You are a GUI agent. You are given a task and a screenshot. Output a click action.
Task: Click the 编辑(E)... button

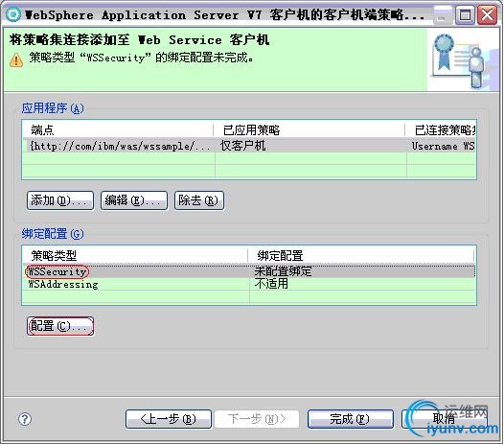pyautogui.click(x=134, y=200)
